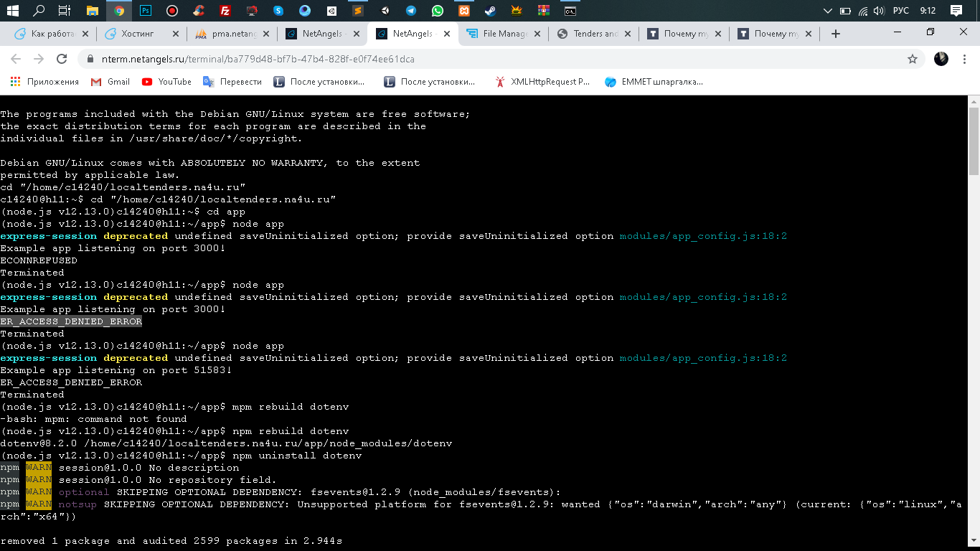Screen dimensions: 980x551
Task: Open Skype from the taskbar
Action: click(x=278, y=11)
